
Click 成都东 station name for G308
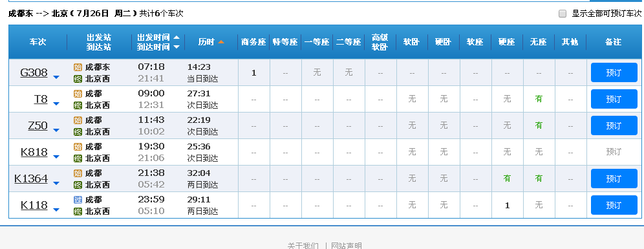pyautogui.click(x=98, y=67)
